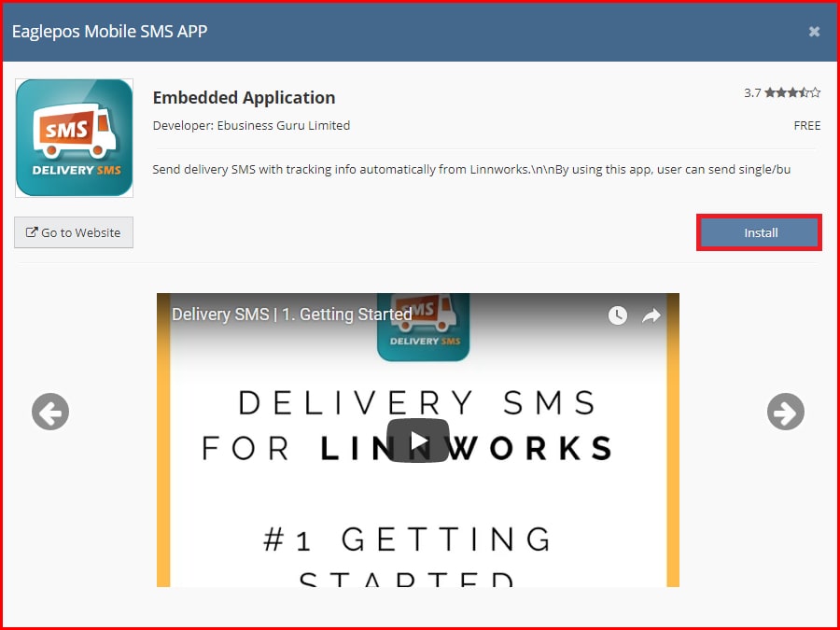Open the Go to Website link

74,232
